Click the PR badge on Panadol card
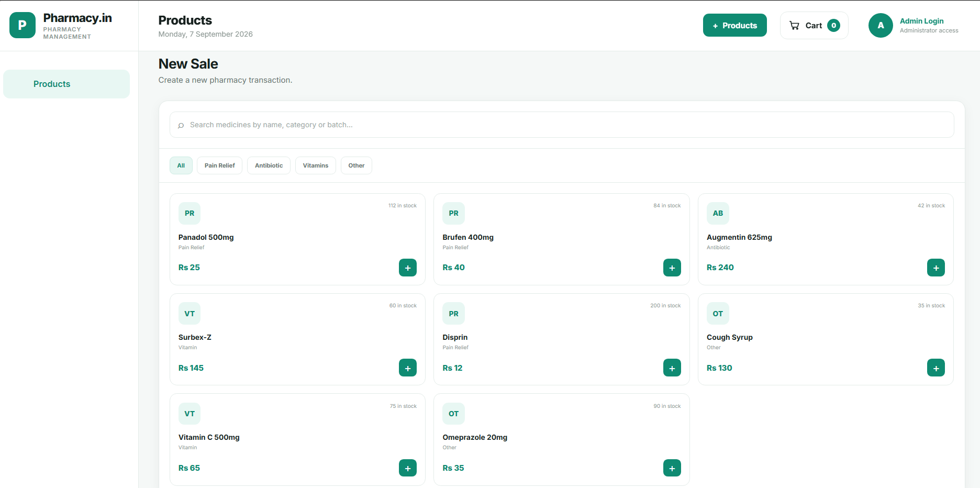Screen dimensions: 980x488 190,213
